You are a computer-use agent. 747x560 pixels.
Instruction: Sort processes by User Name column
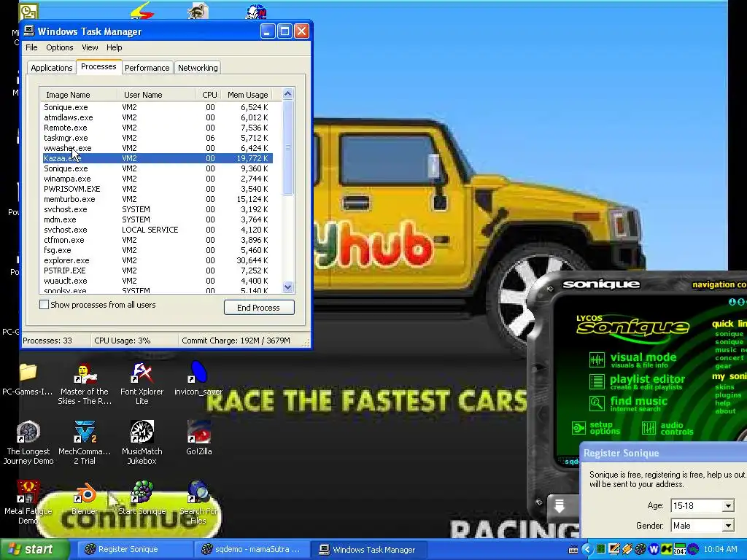point(156,95)
